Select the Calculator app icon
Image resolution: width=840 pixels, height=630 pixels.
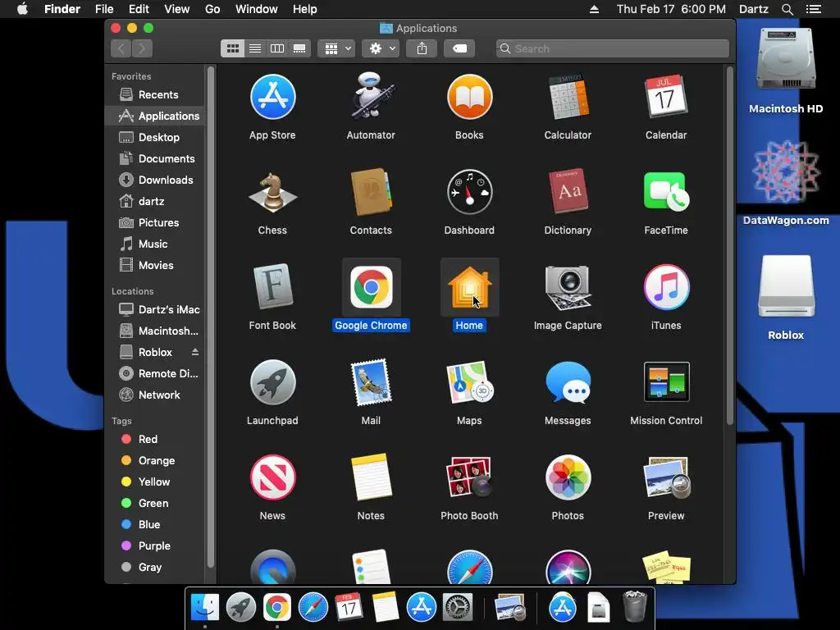coord(568,97)
